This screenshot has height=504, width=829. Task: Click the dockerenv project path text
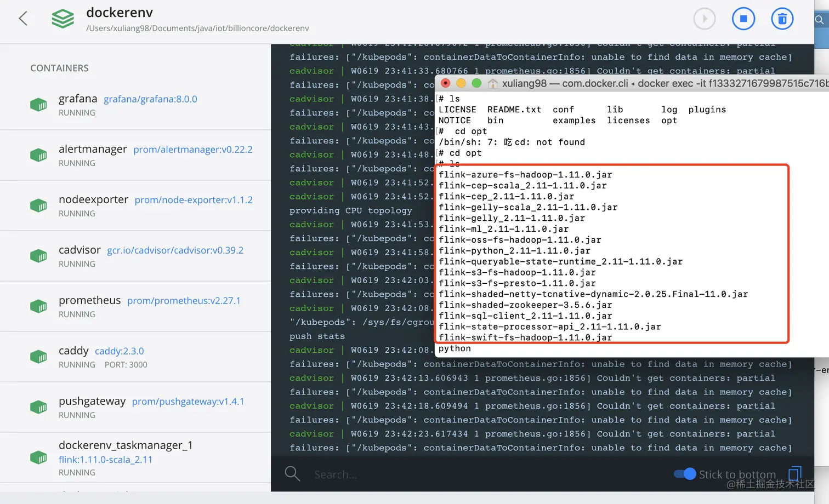tap(197, 28)
